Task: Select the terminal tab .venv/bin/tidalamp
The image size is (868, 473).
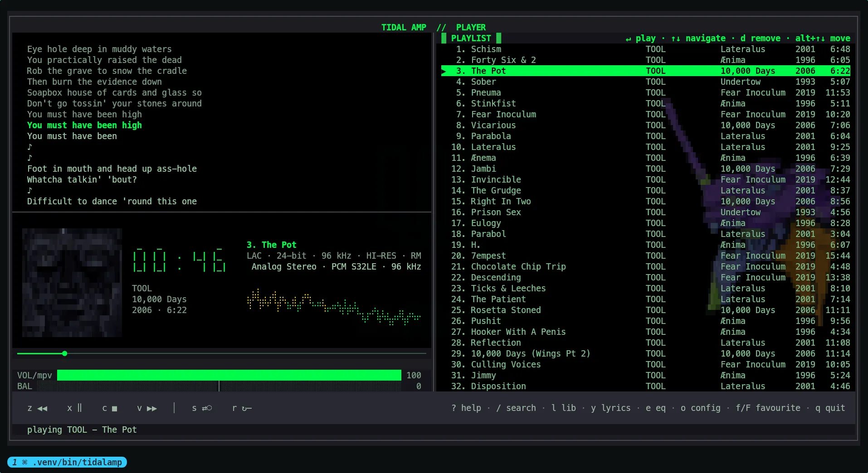Action: point(67,462)
